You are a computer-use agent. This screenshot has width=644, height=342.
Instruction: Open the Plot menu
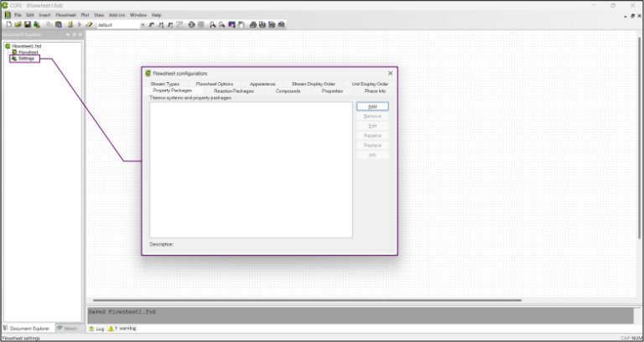85,15
